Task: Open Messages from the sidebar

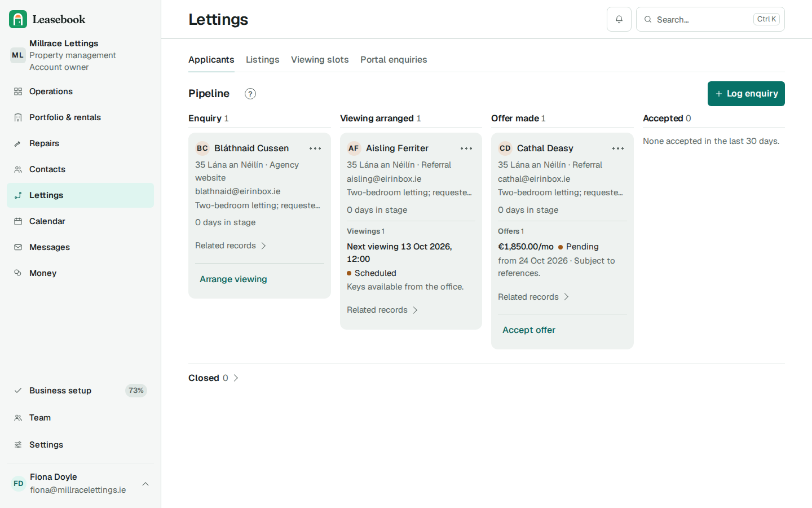Action: (x=80, y=247)
